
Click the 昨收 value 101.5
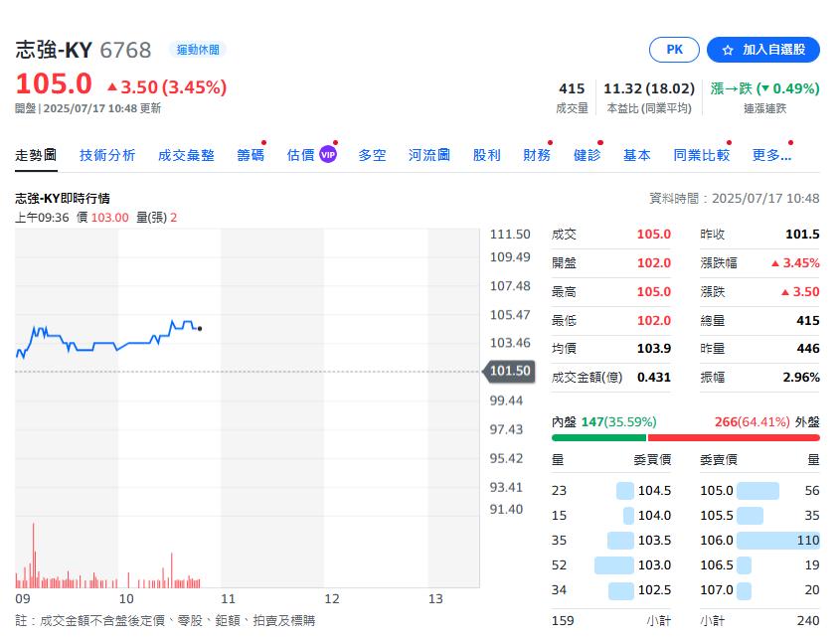click(802, 235)
